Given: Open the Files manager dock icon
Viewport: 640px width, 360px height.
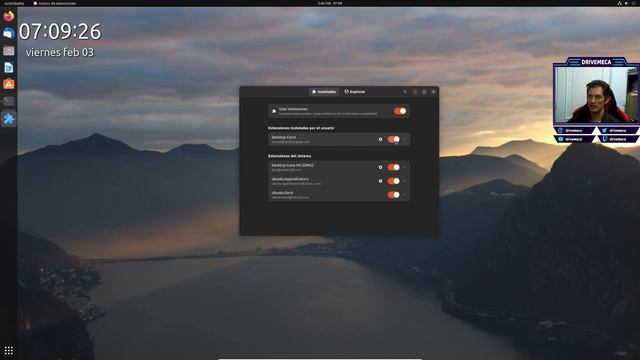Looking at the screenshot, I should [9, 50].
